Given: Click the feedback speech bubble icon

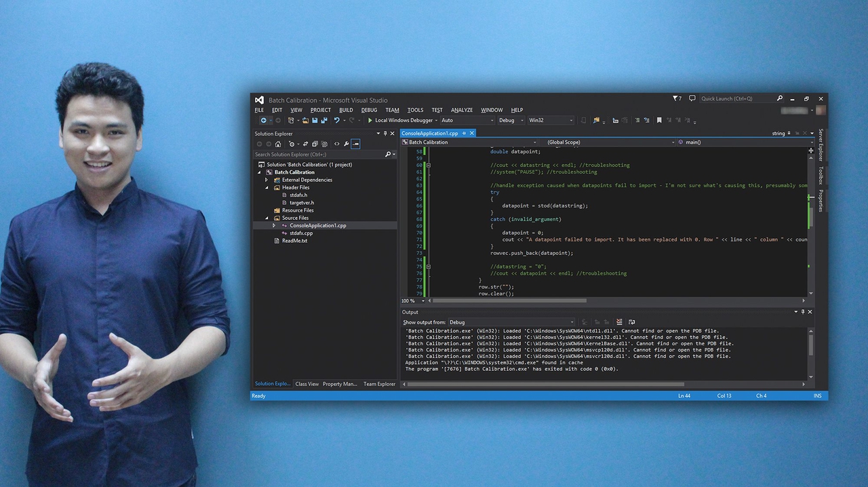Looking at the screenshot, I should (692, 98).
